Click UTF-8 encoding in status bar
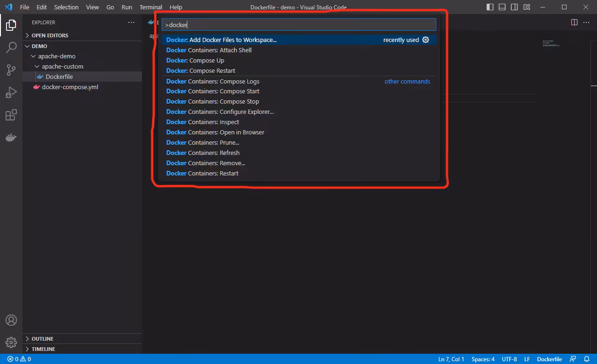Viewport: 597px width, 364px height. tap(509, 359)
